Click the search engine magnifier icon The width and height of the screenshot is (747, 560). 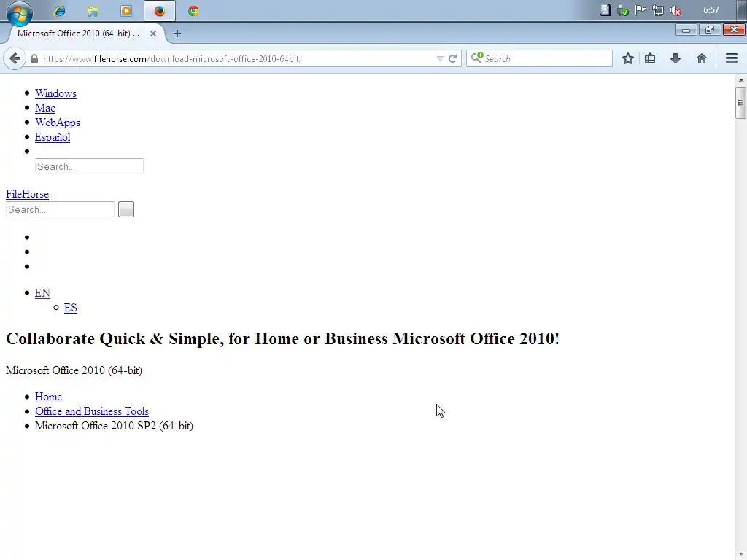point(477,58)
